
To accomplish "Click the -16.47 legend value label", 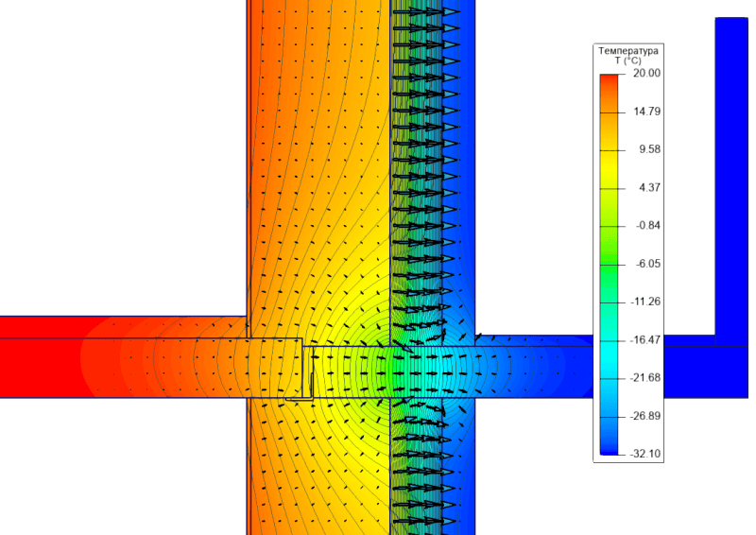I will (x=647, y=339).
